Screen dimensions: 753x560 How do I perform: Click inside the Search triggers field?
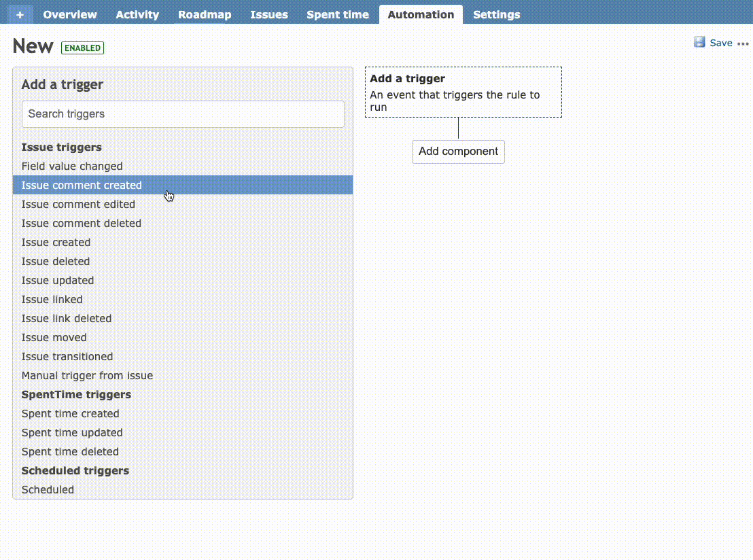[x=182, y=113]
